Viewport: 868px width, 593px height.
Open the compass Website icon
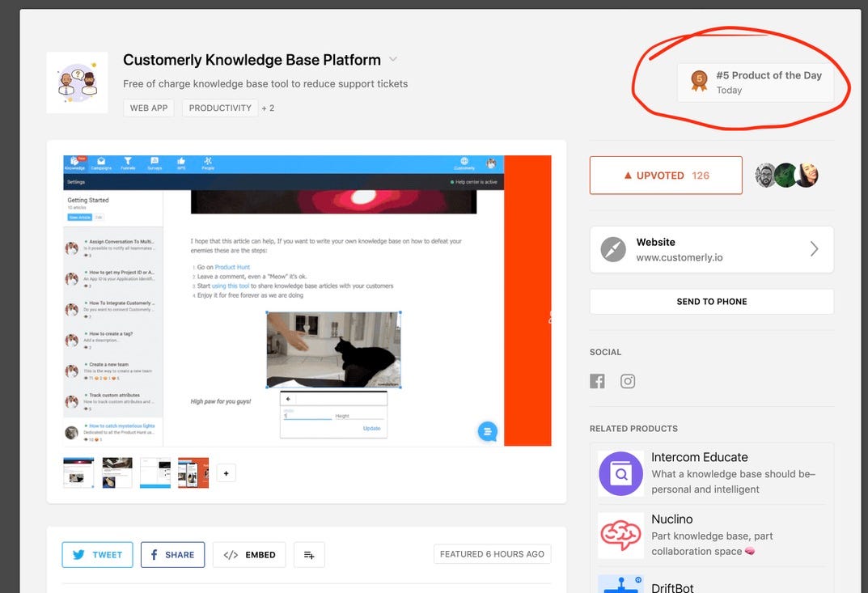613,249
